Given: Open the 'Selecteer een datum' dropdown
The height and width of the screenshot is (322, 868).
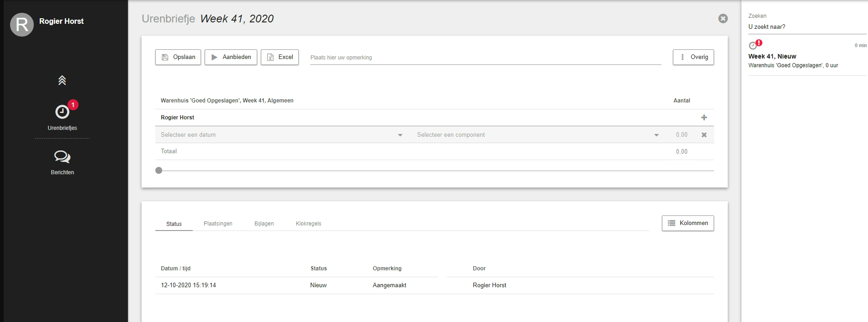Looking at the screenshot, I should (x=281, y=135).
